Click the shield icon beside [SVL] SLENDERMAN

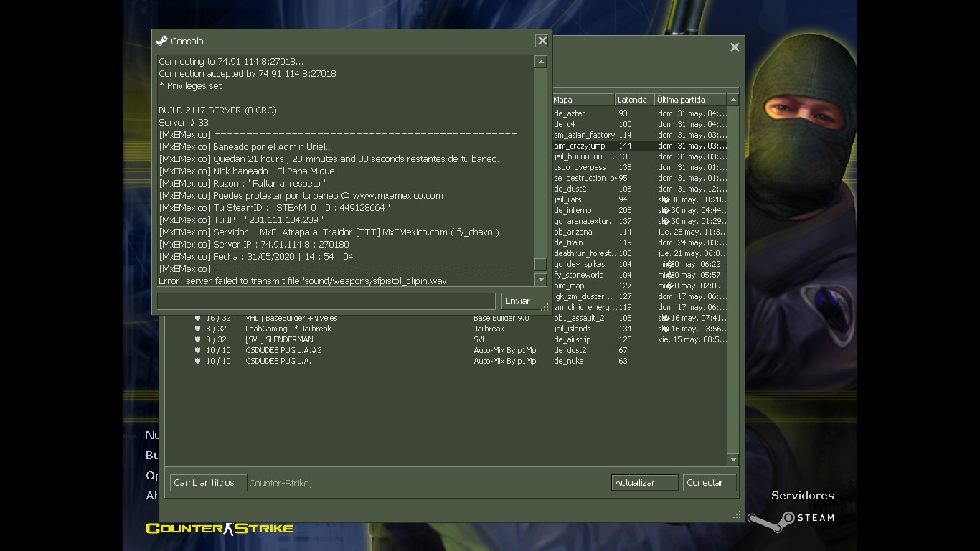tap(197, 339)
